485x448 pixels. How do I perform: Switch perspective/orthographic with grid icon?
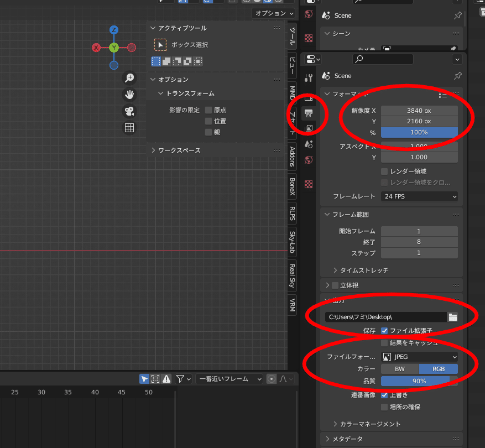pos(129,127)
